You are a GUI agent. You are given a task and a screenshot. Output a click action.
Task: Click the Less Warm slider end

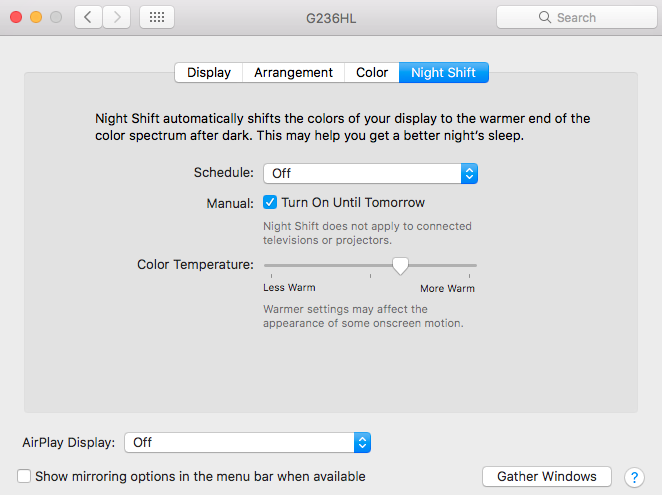pyautogui.click(x=266, y=265)
